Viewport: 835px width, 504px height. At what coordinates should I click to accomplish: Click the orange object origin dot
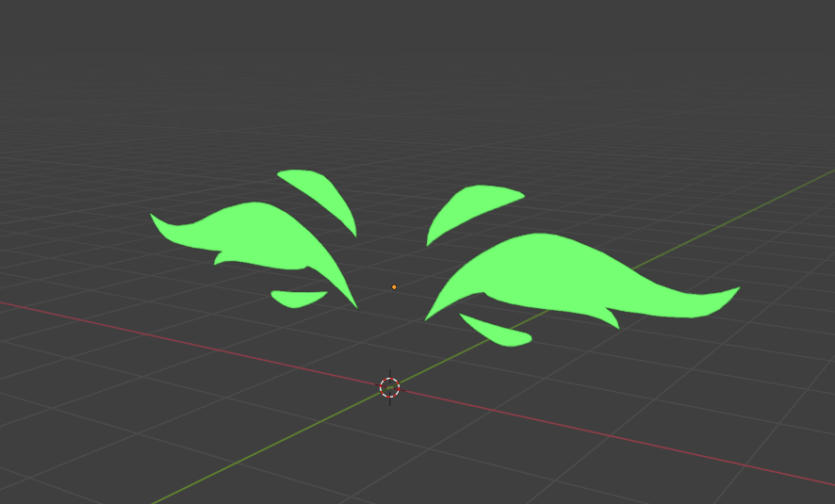click(394, 287)
